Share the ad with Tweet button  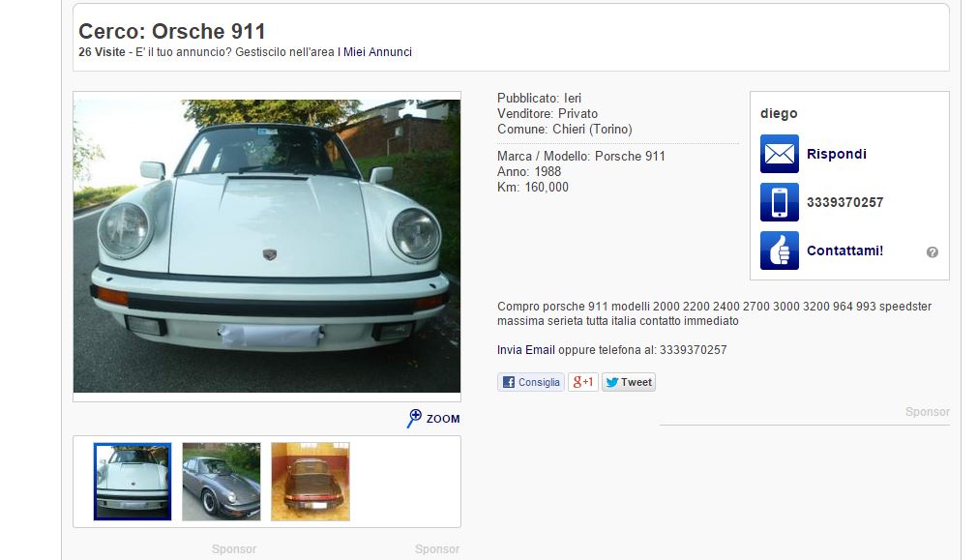click(629, 382)
